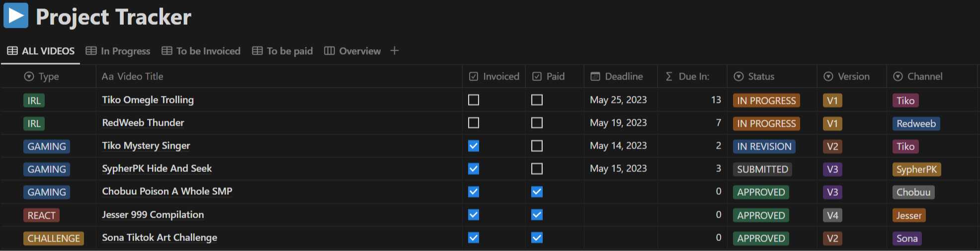Click the May 14, 2023 deadline cell
Viewport: 980px width, 251px height.
pyautogui.click(x=618, y=146)
